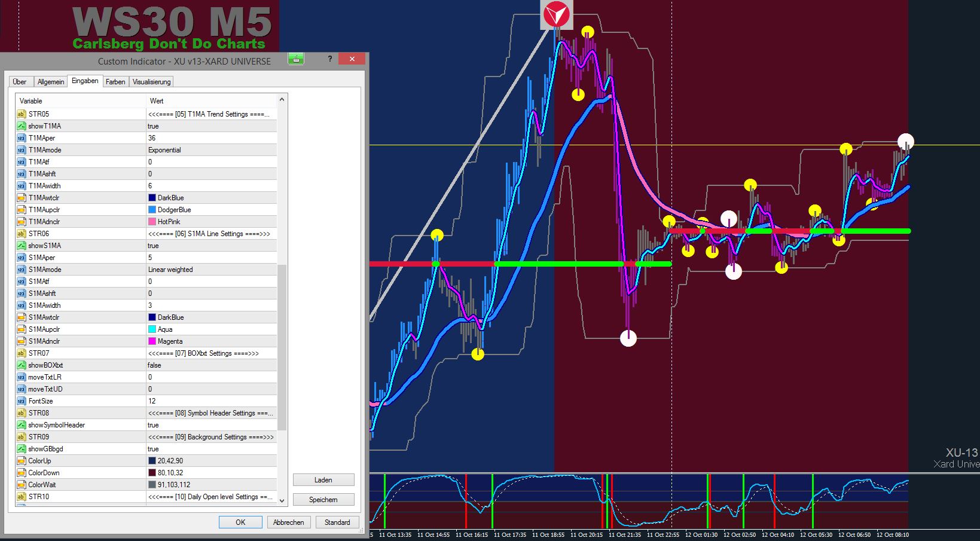
Task: Select the STR07 BOXtxt Settings row
Action: click(x=146, y=353)
